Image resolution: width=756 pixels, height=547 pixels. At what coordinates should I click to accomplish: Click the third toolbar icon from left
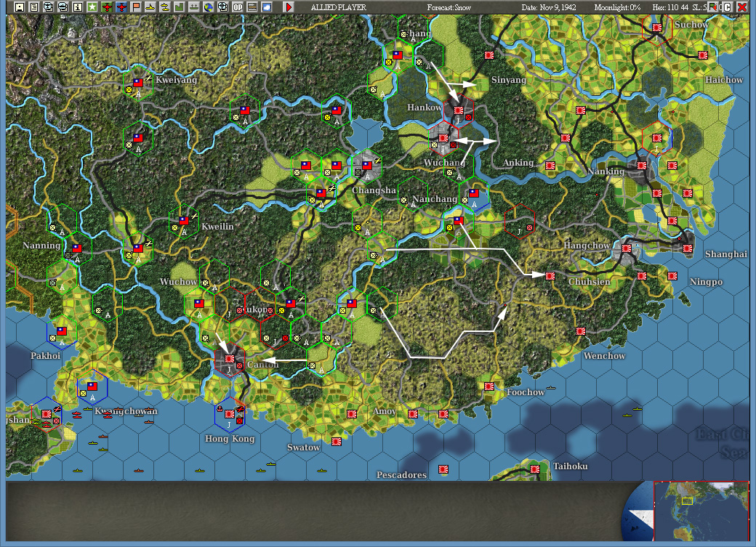(x=48, y=7)
